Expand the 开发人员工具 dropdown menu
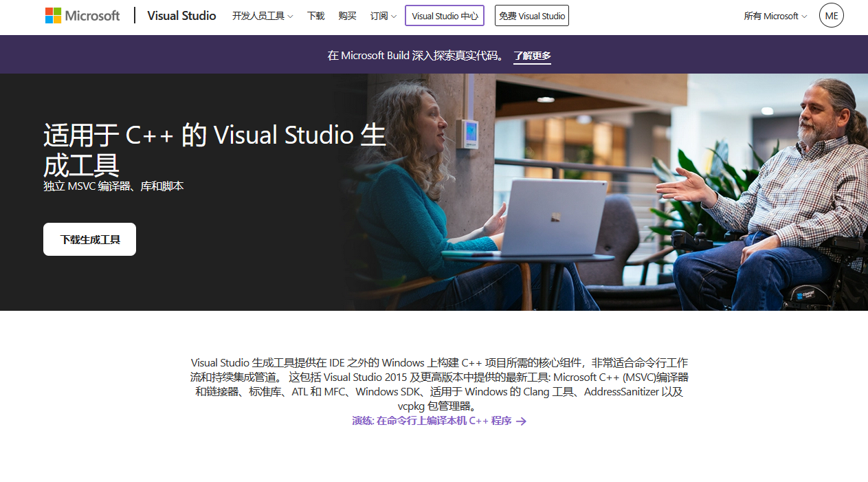868x482 pixels. click(263, 16)
